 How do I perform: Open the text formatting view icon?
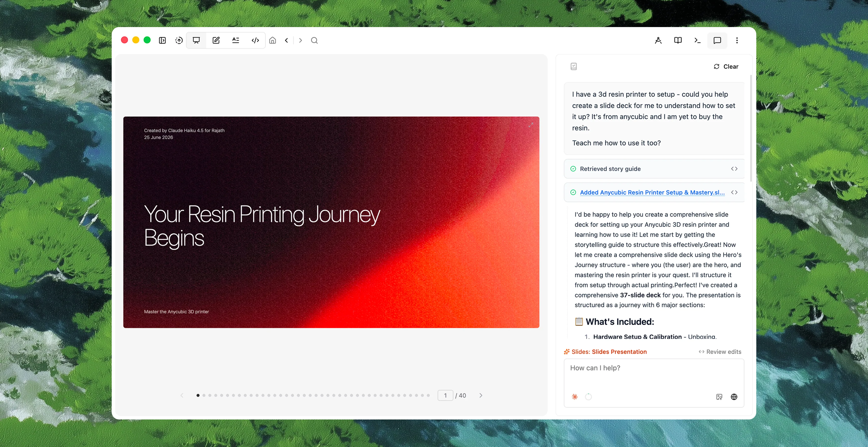pos(235,40)
